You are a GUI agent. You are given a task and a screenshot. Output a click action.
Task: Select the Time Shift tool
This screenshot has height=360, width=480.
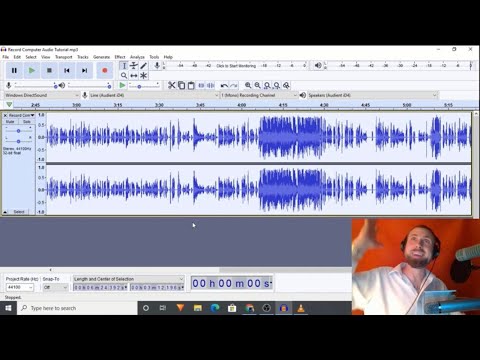click(134, 76)
